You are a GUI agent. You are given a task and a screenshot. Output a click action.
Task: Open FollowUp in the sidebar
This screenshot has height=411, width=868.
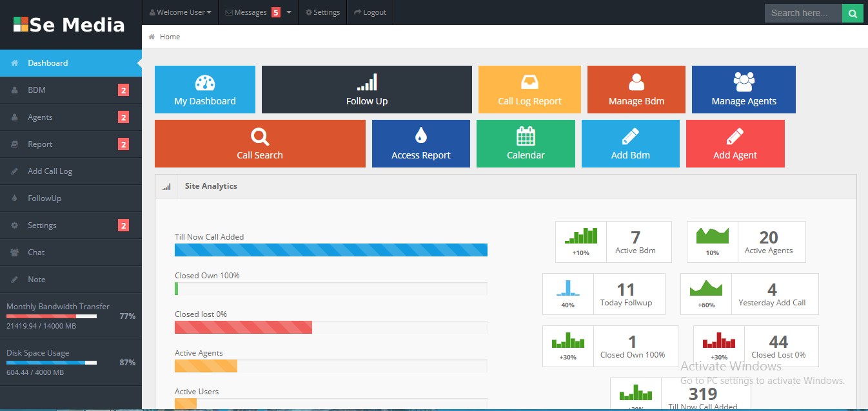71,198
